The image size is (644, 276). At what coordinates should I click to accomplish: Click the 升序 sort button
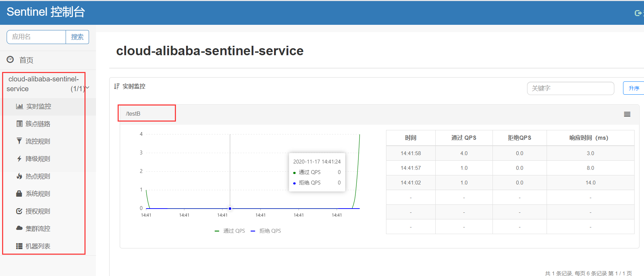click(634, 88)
